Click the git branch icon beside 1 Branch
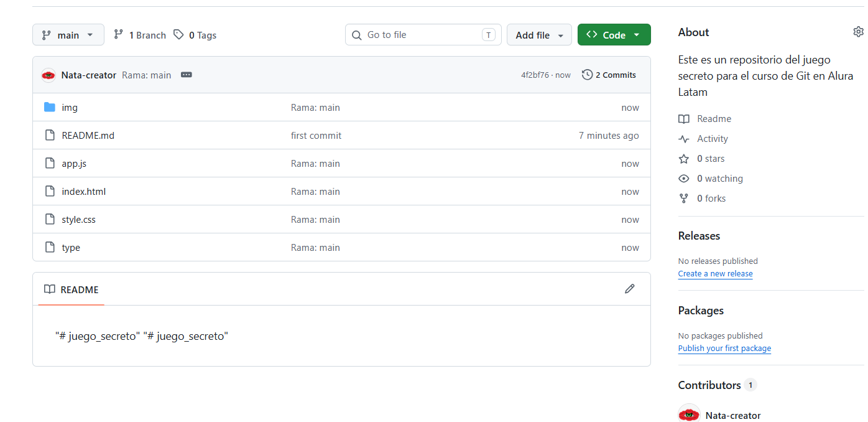The height and width of the screenshot is (422, 868). point(118,34)
